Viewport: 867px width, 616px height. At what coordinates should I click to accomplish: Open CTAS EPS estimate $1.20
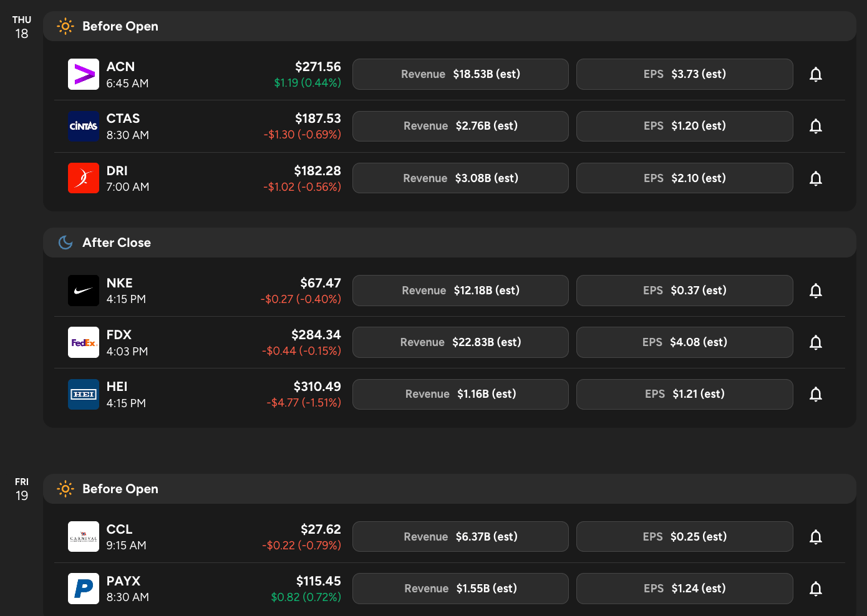[685, 126]
